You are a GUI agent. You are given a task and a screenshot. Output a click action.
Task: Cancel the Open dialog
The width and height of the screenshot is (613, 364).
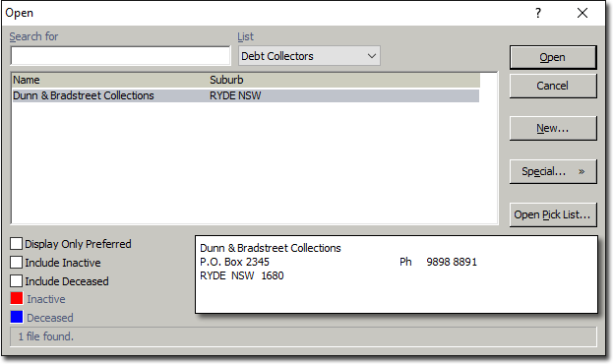pos(553,86)
